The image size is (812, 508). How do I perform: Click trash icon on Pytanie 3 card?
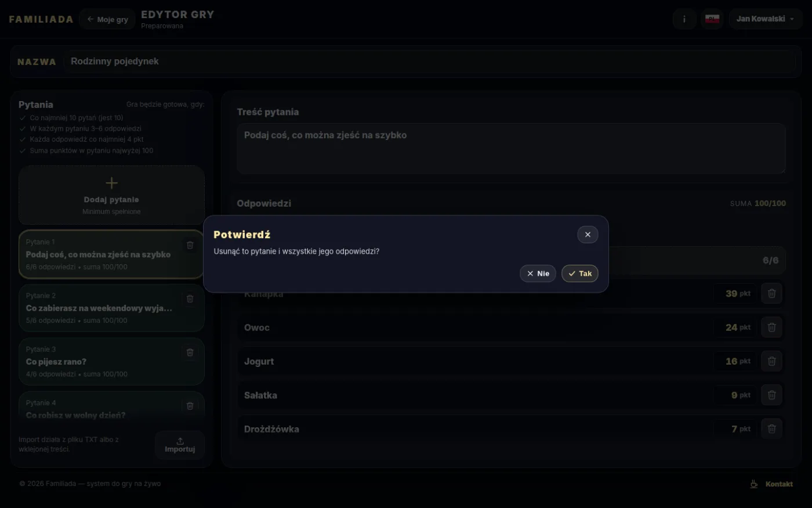(190, 352)
